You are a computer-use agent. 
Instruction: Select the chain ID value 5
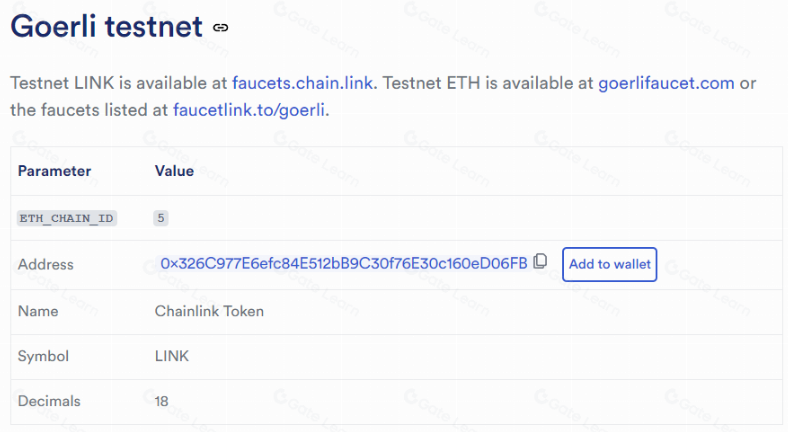click(x=161, y=217)
